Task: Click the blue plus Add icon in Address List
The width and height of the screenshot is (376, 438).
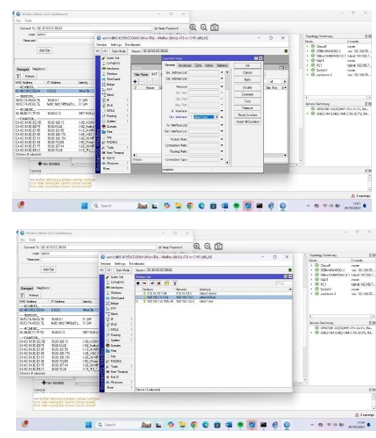Action: pos(138,283)
